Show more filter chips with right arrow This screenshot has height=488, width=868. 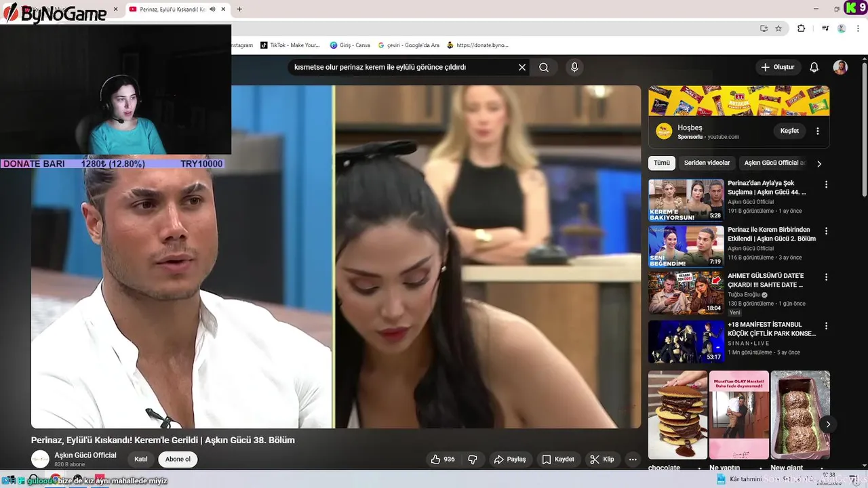819,163
